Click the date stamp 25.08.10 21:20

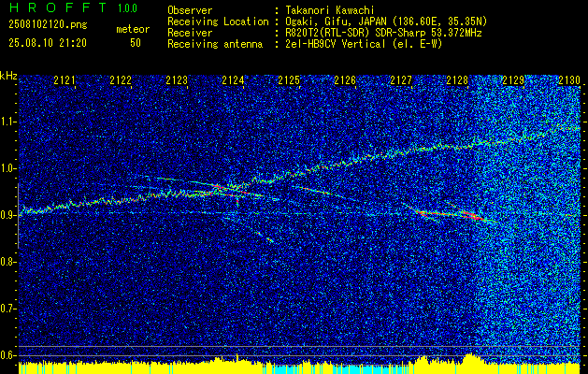click(x=48, y=43)
